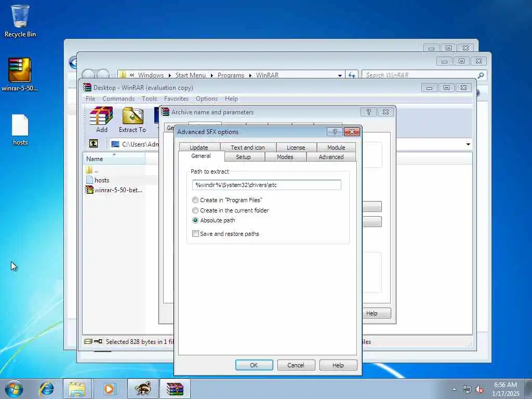Screen dimensions: 532x399
Task: Close the Advanced SFX options dialog
Action: [352, 131]
